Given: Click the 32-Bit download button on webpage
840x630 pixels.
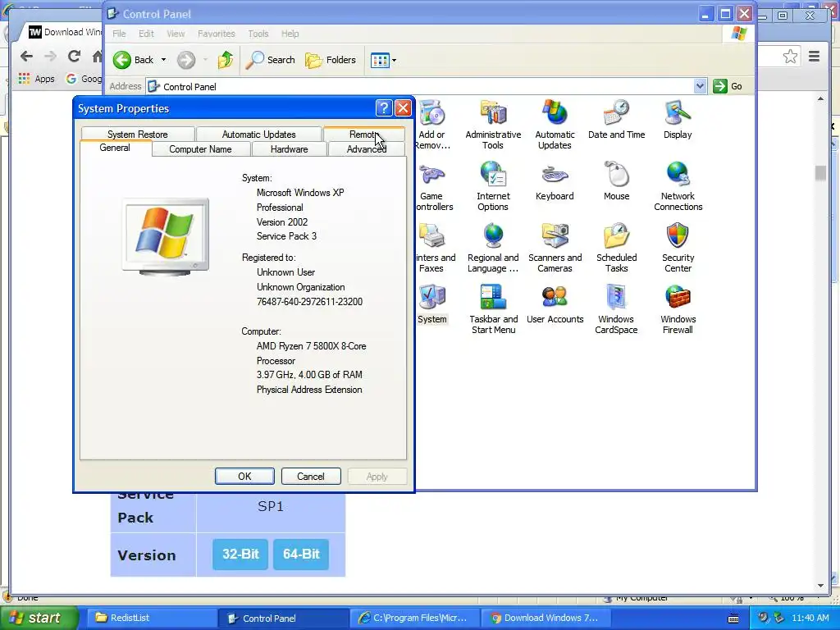Looking at the screenshot, I should click(x=240, y=554).
